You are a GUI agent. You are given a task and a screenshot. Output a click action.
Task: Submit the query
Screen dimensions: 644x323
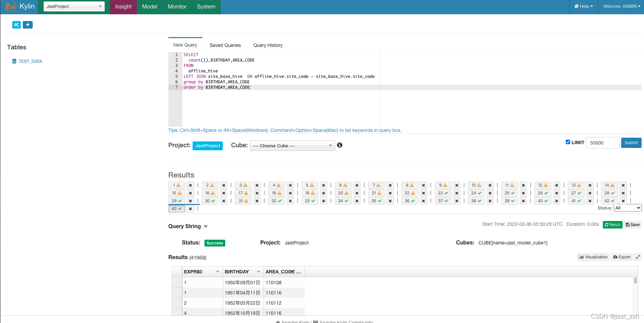click(x=631, y=143)
